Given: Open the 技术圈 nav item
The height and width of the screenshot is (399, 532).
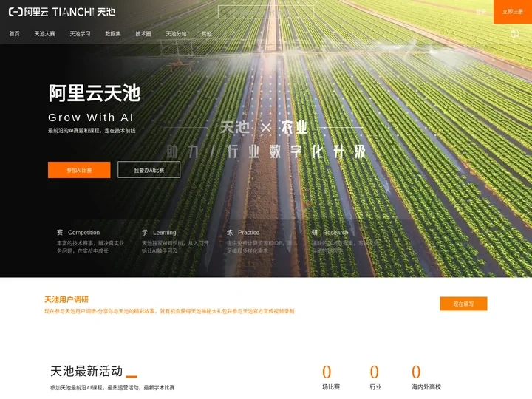Looking at the screenshot, I should (x=143, y=33).
